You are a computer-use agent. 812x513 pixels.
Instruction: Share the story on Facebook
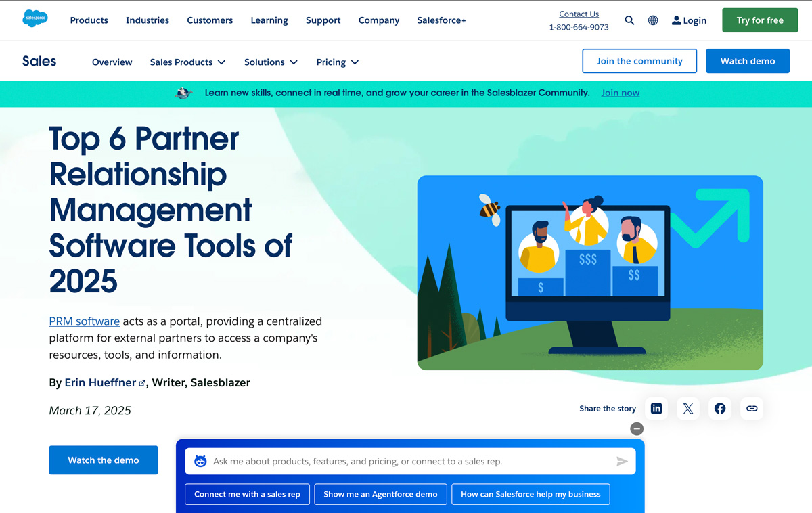tap(719, 408)
